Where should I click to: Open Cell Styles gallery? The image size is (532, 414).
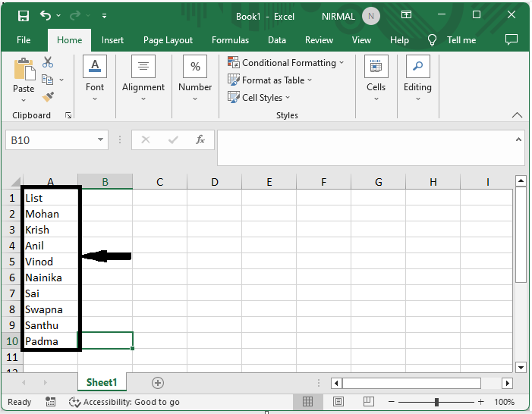pos(259,97)
